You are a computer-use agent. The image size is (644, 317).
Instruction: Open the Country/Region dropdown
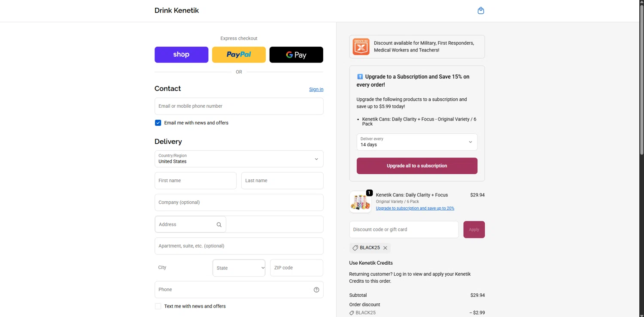(239, 159)
